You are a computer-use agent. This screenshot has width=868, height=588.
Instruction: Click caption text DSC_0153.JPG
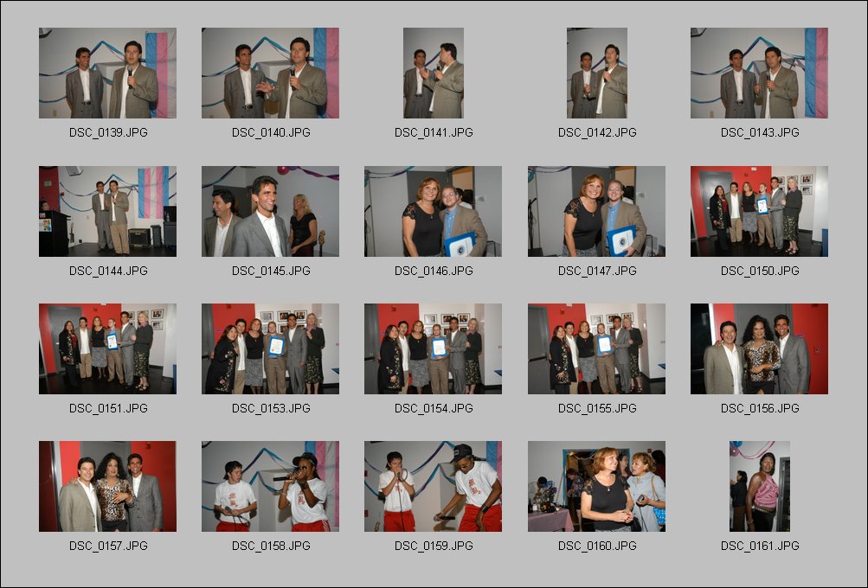point(271,408)
